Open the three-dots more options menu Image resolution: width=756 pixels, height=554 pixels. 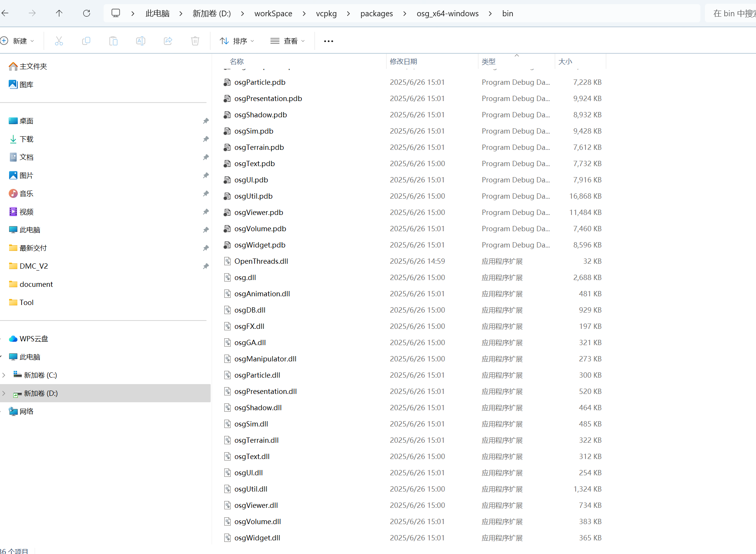(329, 41)
